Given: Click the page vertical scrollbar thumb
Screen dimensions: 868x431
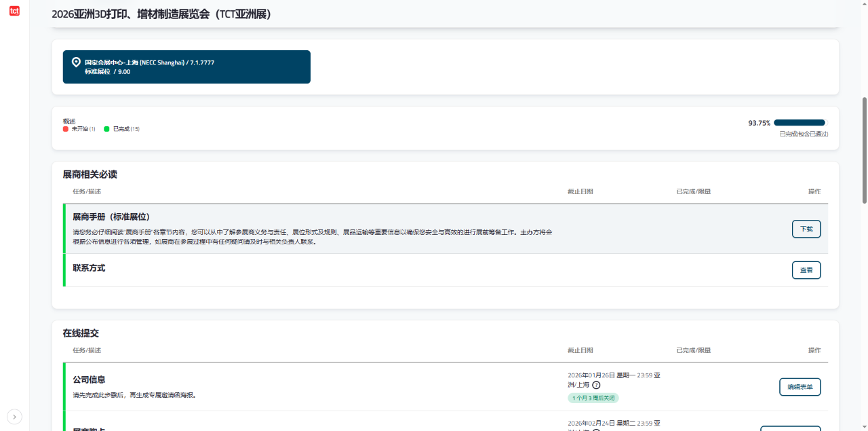Looking at the screenshot, I should [864, 149].
